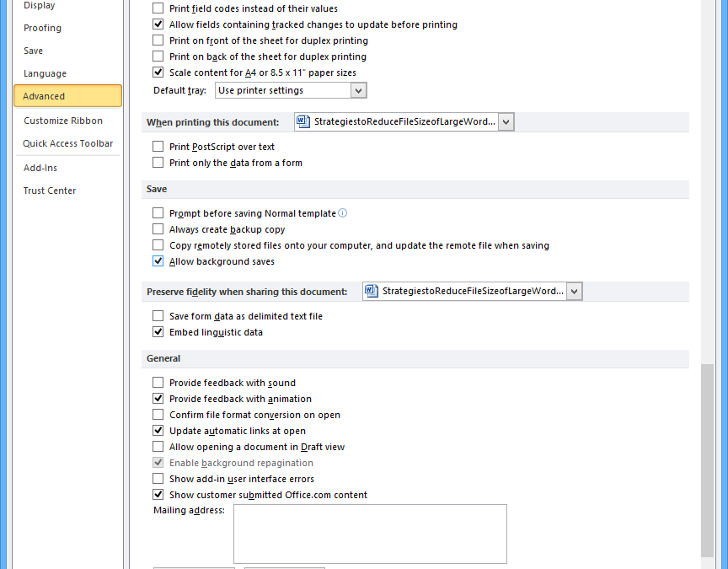Enable Provide feedback with sound

158,383
